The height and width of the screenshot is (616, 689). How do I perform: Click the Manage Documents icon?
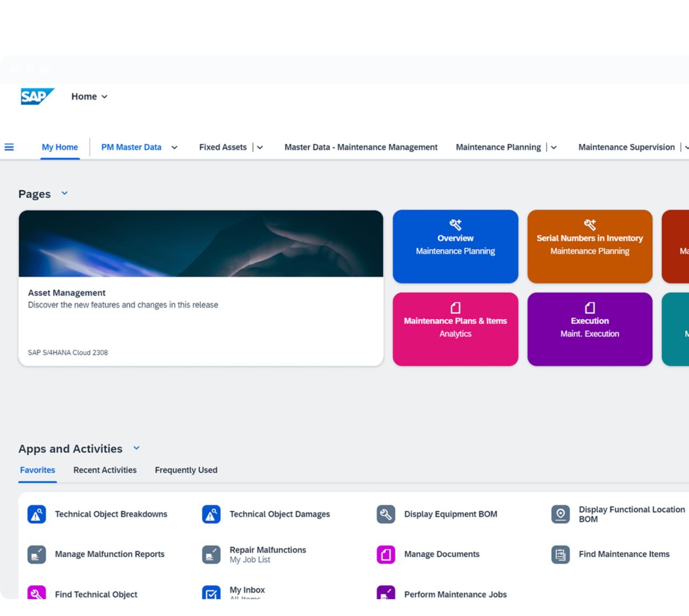386,554
